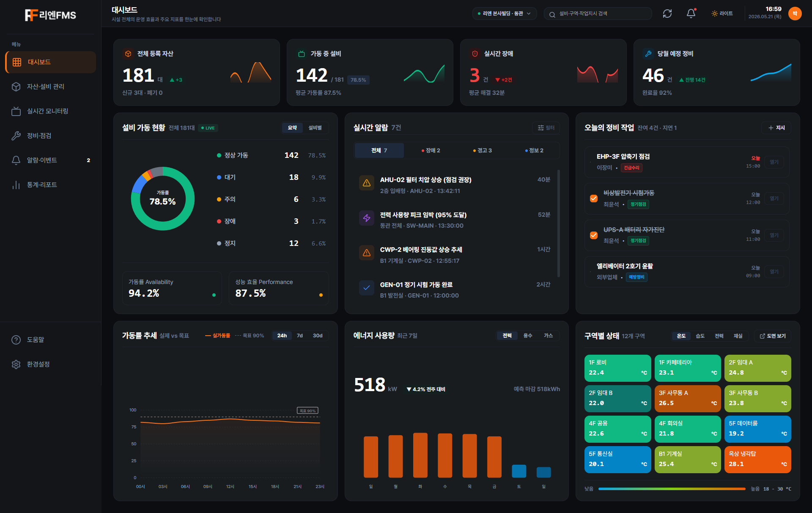The image size is (812, 513).
Task: Open the 박 user avatar menu
Action: pyautogui.click(x=795, y=14)
